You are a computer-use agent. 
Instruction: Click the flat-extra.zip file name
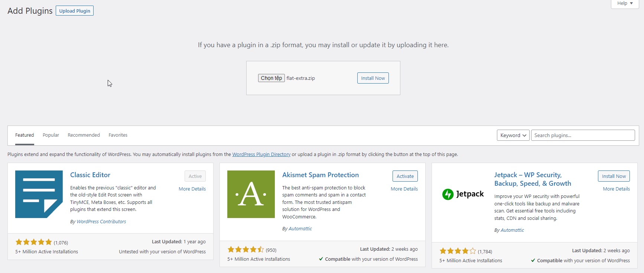[x=301, y=78]
